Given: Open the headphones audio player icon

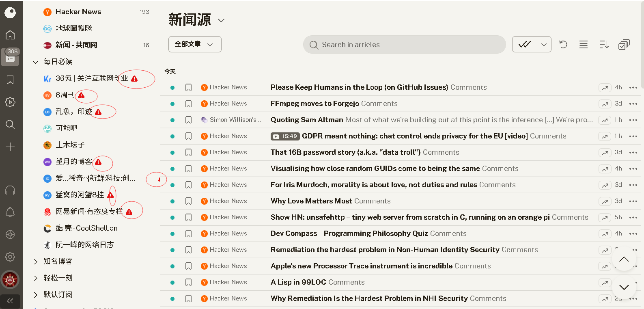Looking at the screenshot, I should pyautogui.click(x=10, y=190).
